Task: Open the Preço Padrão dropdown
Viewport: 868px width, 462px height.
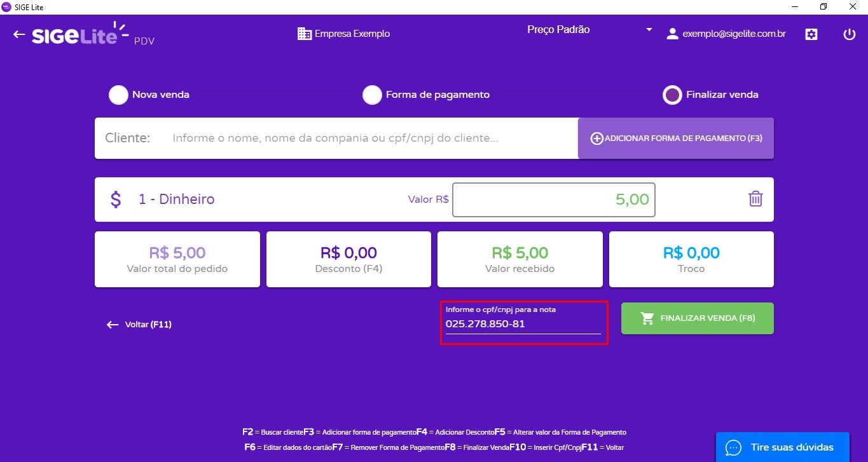Action: (558, 29)
